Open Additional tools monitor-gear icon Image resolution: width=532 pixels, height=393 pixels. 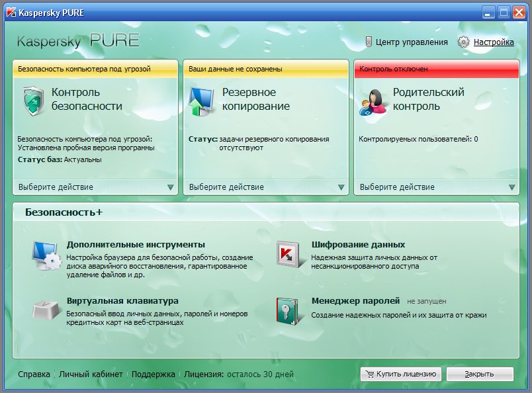46,256
